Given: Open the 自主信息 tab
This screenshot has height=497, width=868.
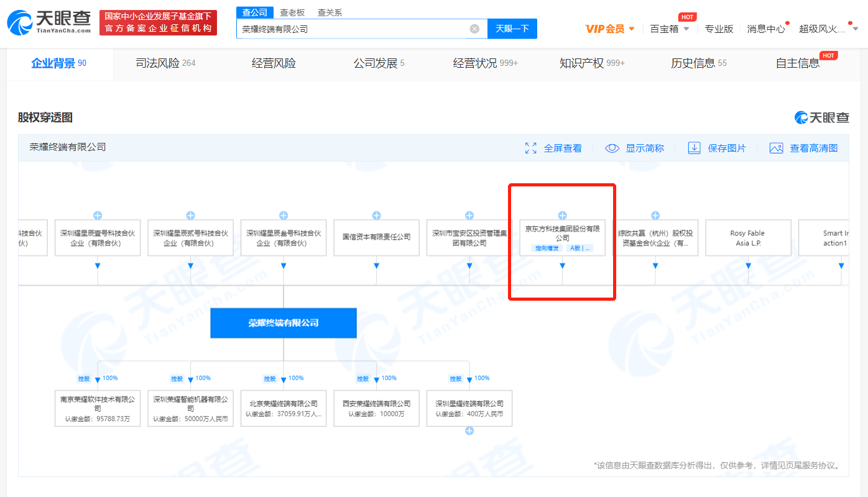Looking at the screenshot, I should [798, 63].
